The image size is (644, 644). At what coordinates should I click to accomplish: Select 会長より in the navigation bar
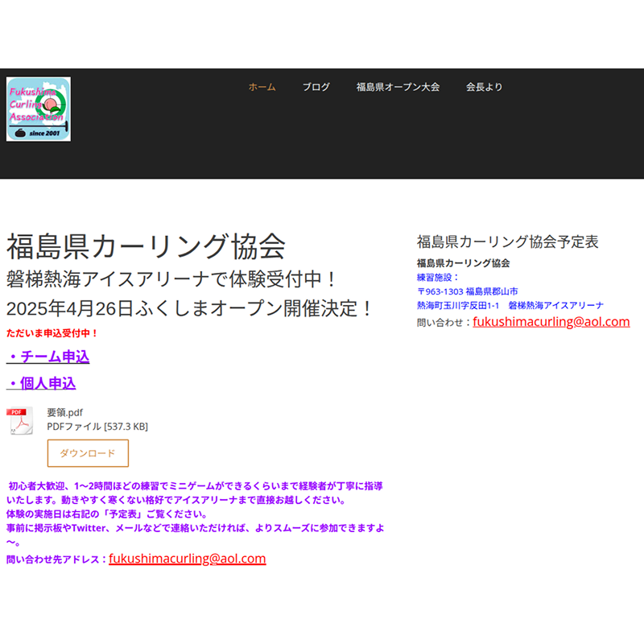click(x=484, y=87)
